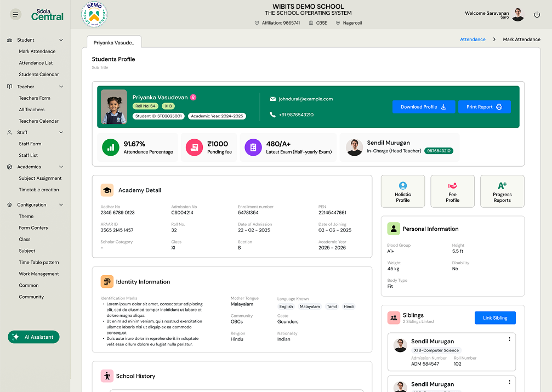Click the power logout icon
Viewport: 552px width, 392px height.
(x=537, y=15)
